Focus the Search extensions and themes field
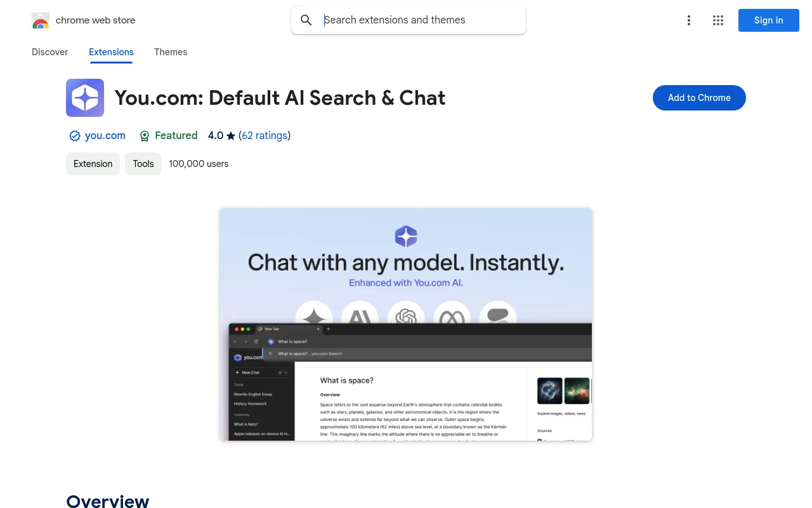This screenshot has width=812, height=508. tap(419, 20)
